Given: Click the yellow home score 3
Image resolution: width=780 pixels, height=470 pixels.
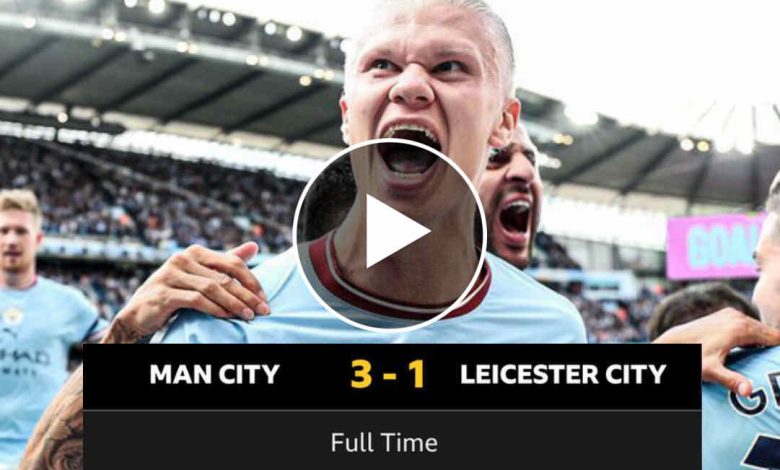Looking at the screenshot, I should pyautogui.click(x=361, y=374).
